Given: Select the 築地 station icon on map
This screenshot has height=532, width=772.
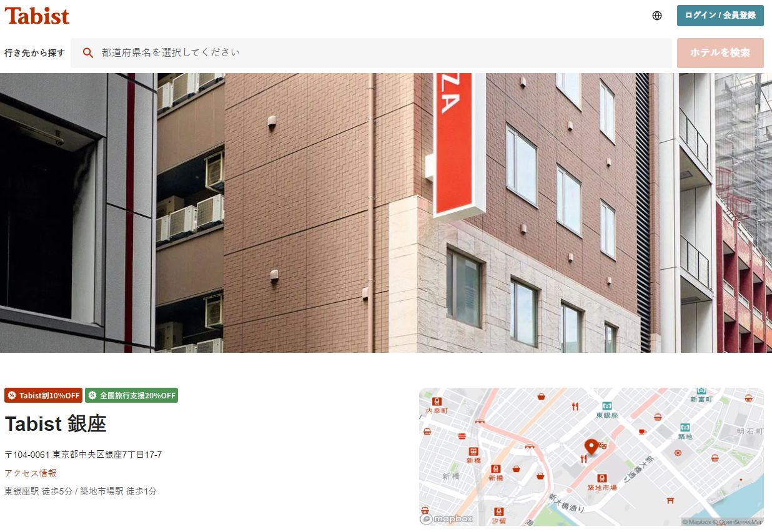Looking at the screenshot, I should pyautogui.click(x=685, y=428).
